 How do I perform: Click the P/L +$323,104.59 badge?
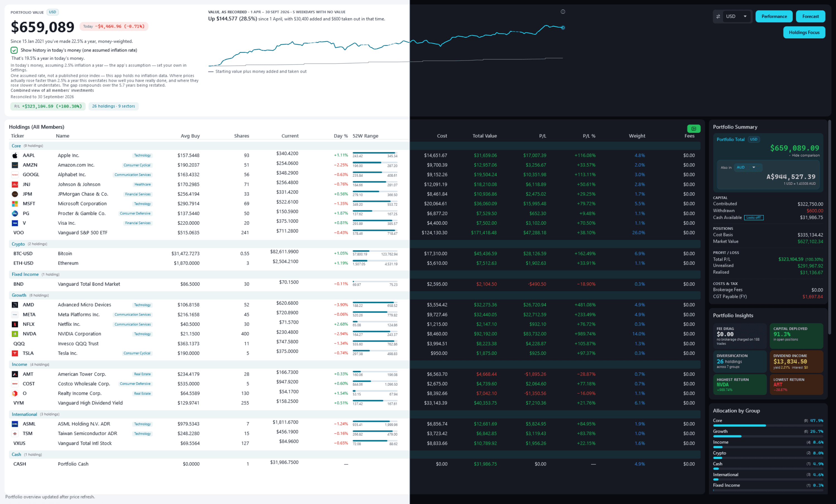(x=48, y=106)
